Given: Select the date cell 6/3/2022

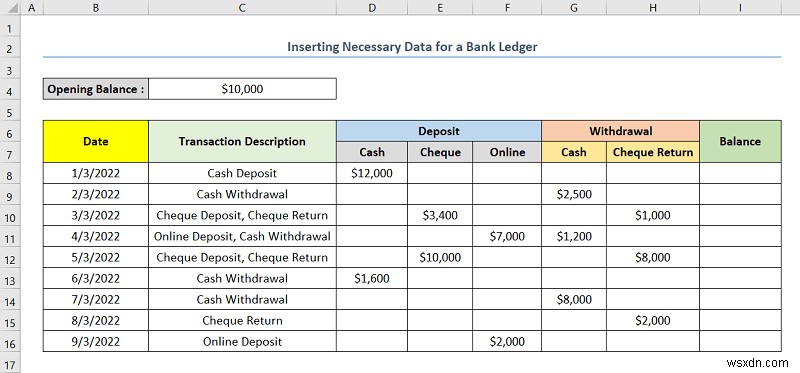Looking at the screenshot, I should coord(96,278).
